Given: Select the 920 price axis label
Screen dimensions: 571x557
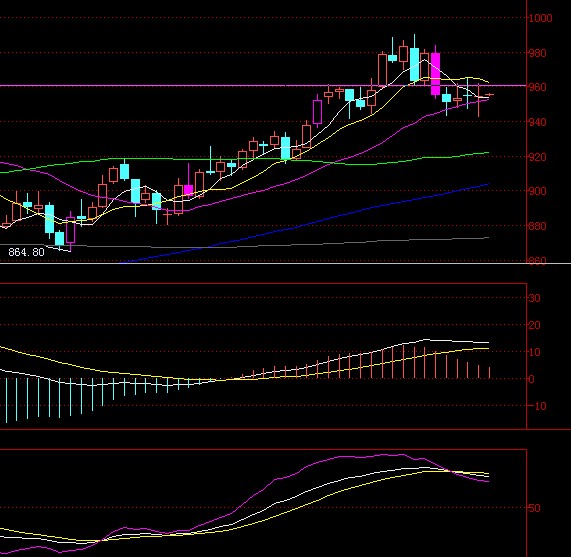Looking at the screenshot, I should point(537,157).
